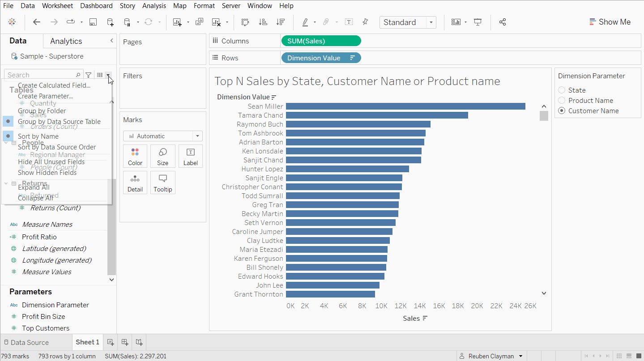
Task: Enter Presentation Mode via its toolbar icon
Action: (478, 21)
